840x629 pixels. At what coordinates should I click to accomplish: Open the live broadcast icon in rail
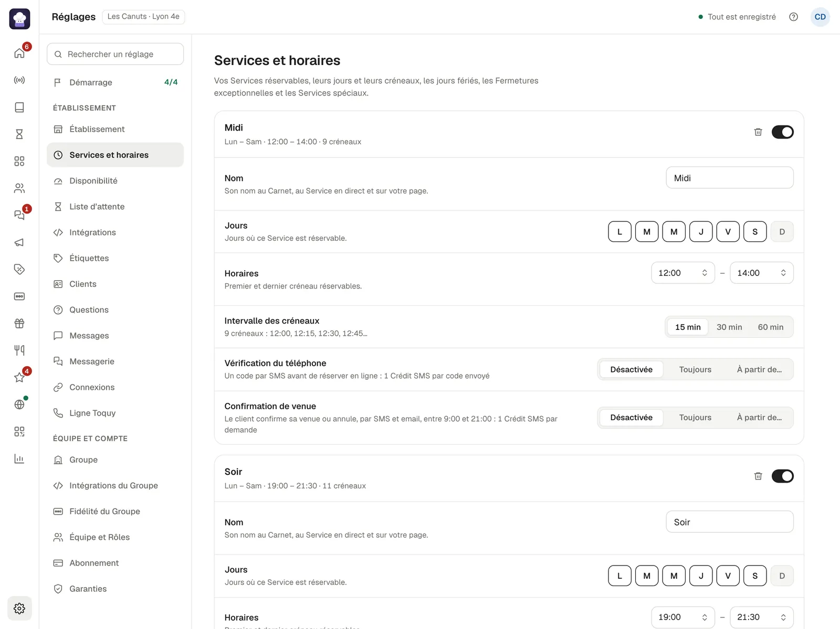tap(19, 80)
